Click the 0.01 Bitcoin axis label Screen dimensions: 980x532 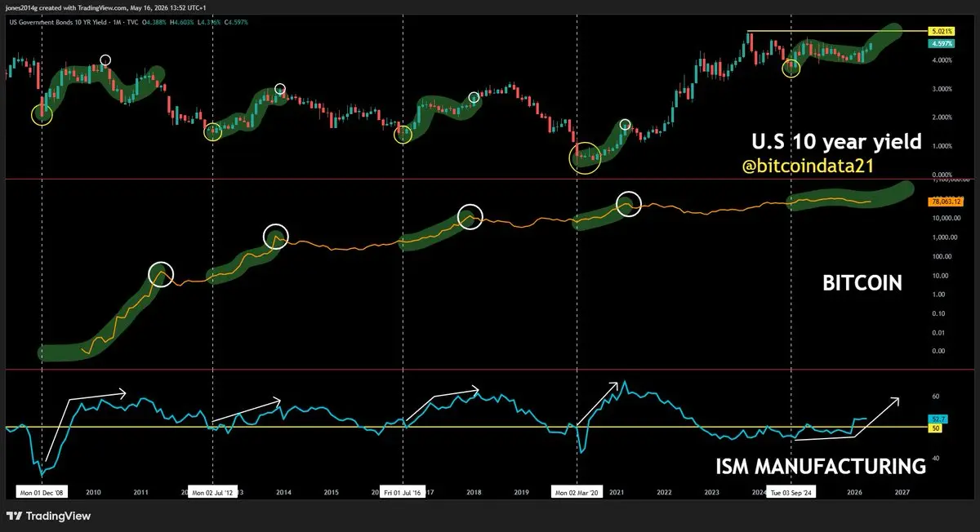[937, 332]
